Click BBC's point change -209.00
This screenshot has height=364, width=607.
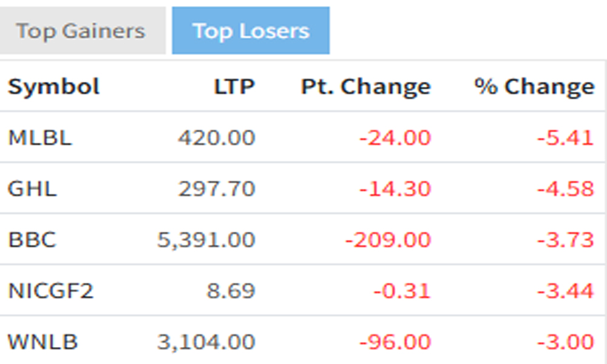tap(388, 240)
